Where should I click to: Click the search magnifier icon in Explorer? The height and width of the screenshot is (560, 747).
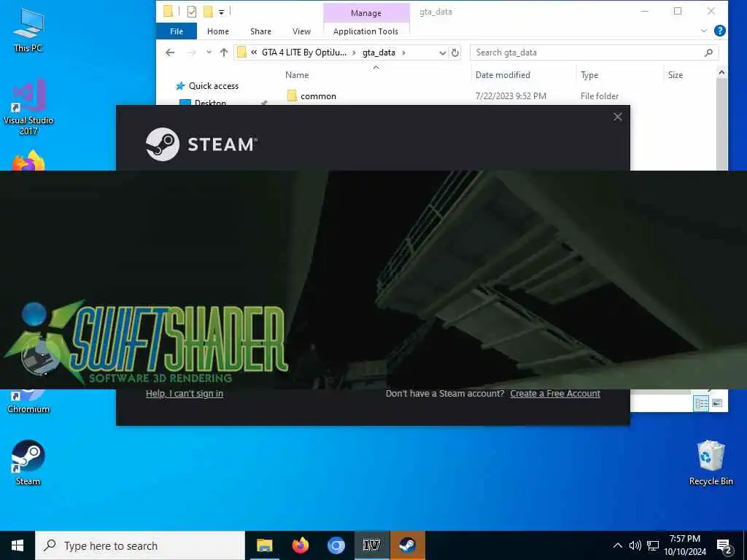pyautogui.click(x=708, y=52)
